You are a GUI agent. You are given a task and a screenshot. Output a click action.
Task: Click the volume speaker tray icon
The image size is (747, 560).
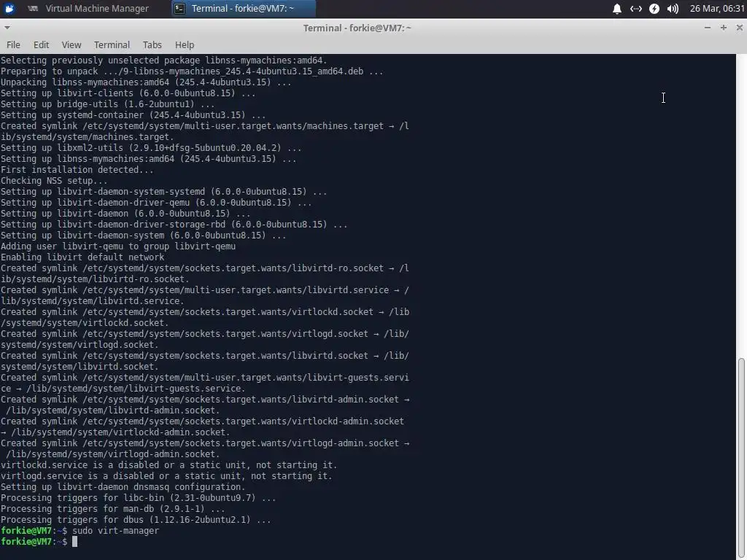coord(673,9)
